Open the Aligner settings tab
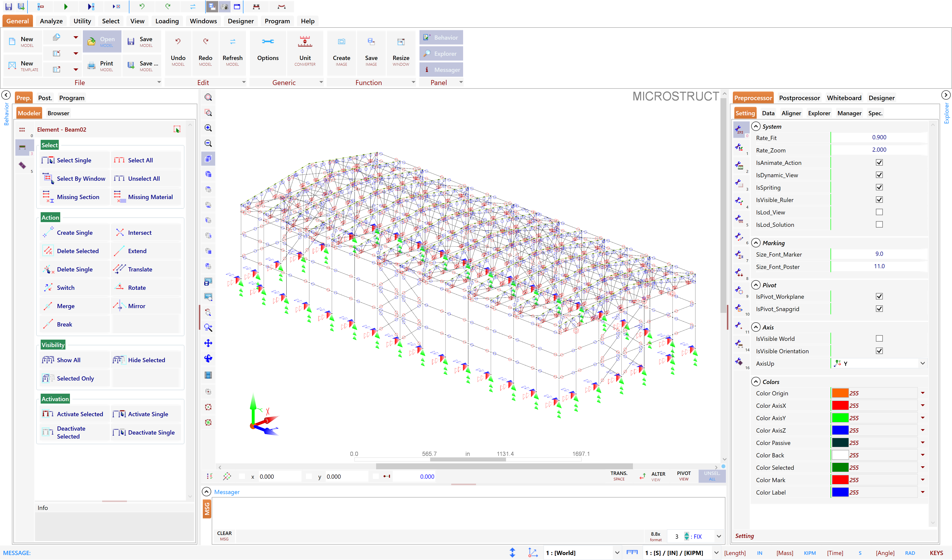Image resolution: width=952 pixels, height=560 pixels. [791, 113]
